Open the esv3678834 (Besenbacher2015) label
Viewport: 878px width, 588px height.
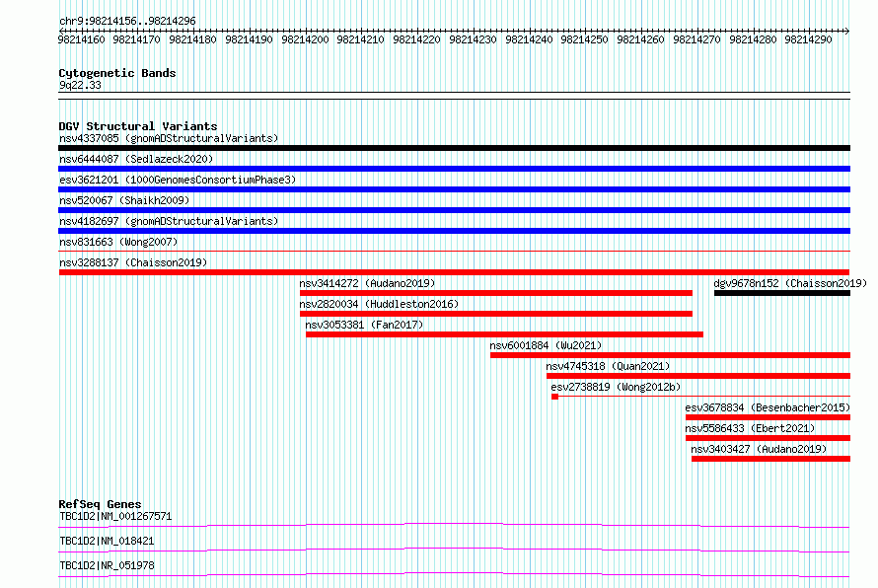[x=768, y=407]
